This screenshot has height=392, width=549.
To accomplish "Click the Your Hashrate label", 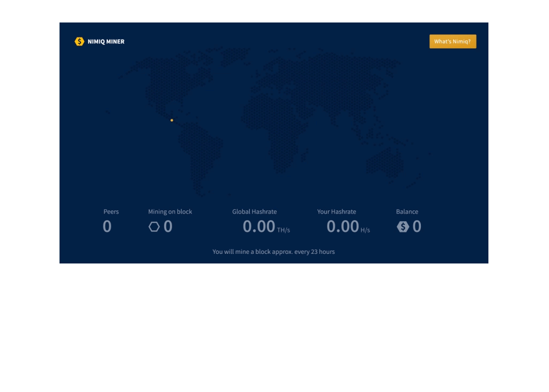I will point(337,212).
